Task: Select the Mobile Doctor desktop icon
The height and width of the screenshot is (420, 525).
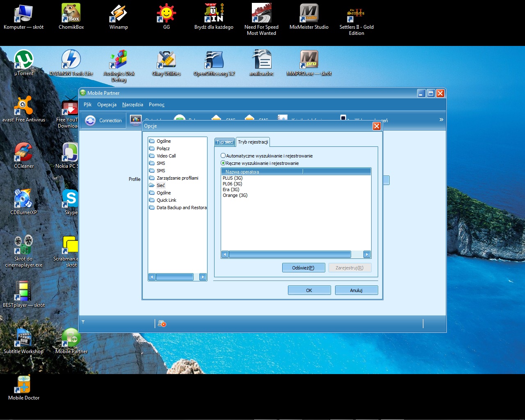Action: click(x=23, y=386)
